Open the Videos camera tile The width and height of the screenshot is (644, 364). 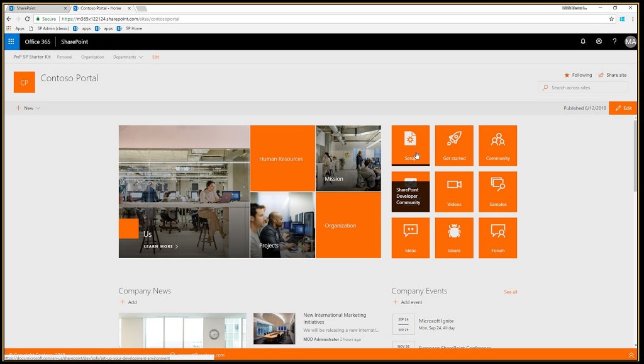[x=454, y=191]
